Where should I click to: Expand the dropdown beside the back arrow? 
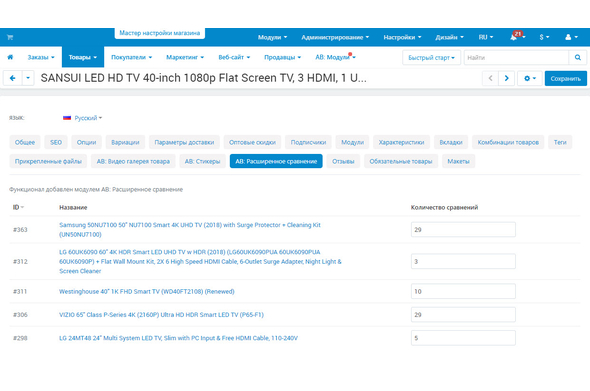[28, 78]
